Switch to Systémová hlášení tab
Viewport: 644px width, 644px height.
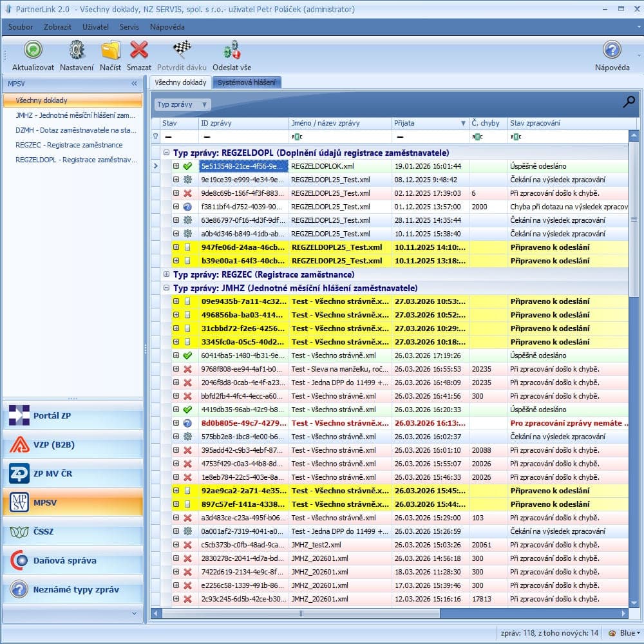tap(247, 82)
